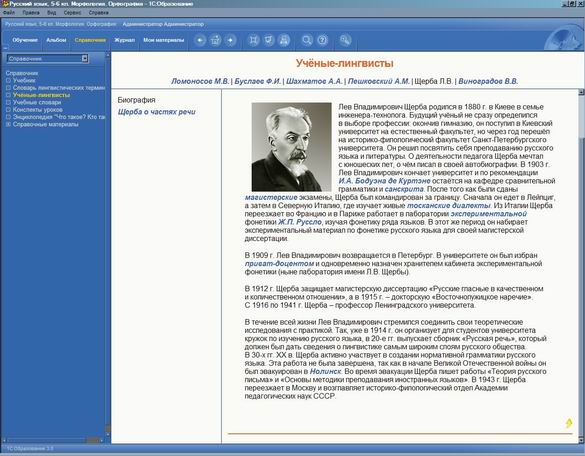Click the presentation board icon in the toolbar
The image size is (585, 456).
click(x=269, y=40)
